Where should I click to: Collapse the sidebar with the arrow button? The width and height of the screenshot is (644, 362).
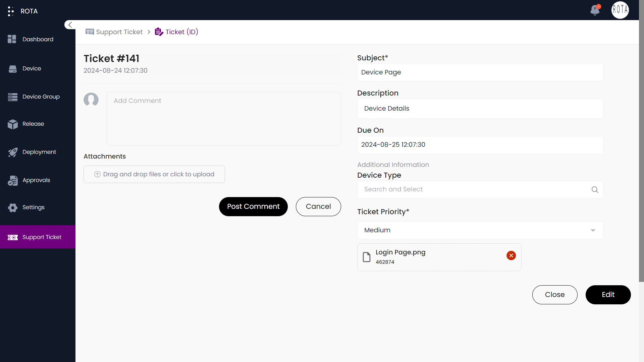[70, 25]
